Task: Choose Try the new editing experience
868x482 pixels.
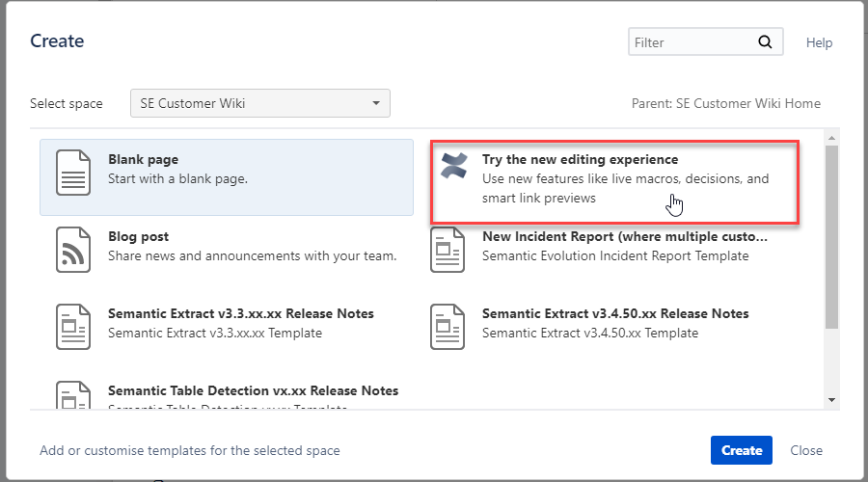Action: (x=580, y=159)
